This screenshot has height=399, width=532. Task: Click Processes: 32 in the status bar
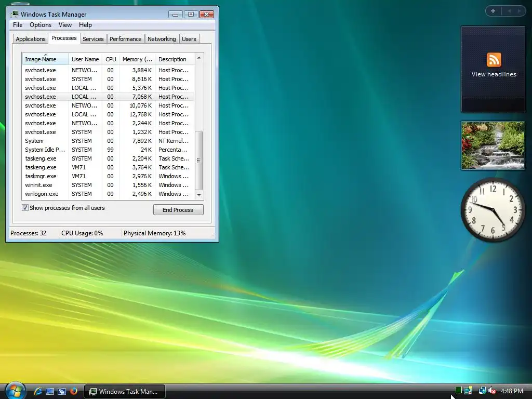pyautogui.click(x=28, y=233)
